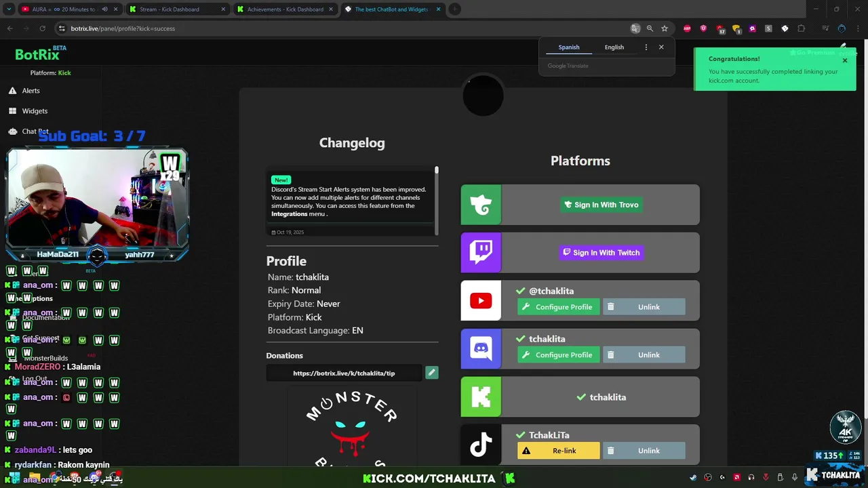Open the media control music-note icon
This screenshot has height=488, width=868.
[x=825, y=28]
